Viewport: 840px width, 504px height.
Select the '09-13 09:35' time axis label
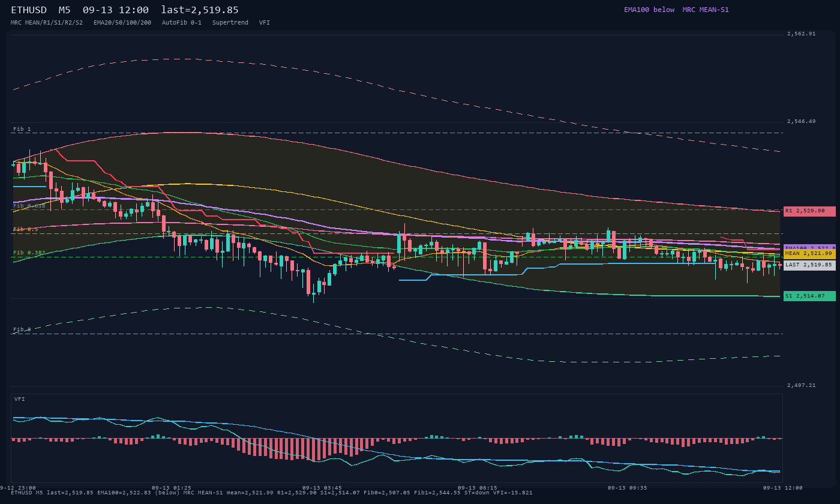628,488
